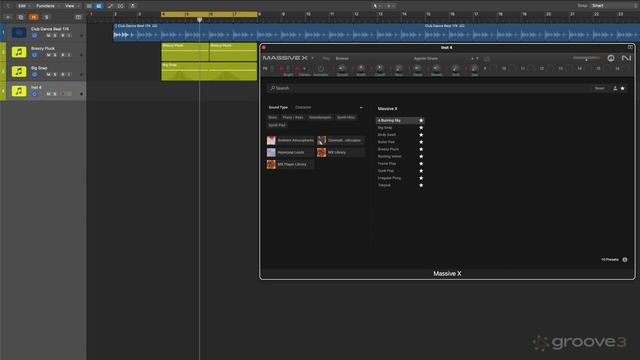Select the A Burning Sky preset
This screenshot has height=360, width=640.
click(x=400, y=120)
